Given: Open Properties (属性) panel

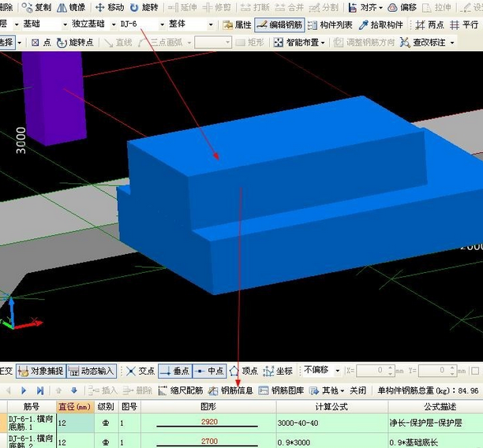Looking at the screenshot, I should pos(238,25).
